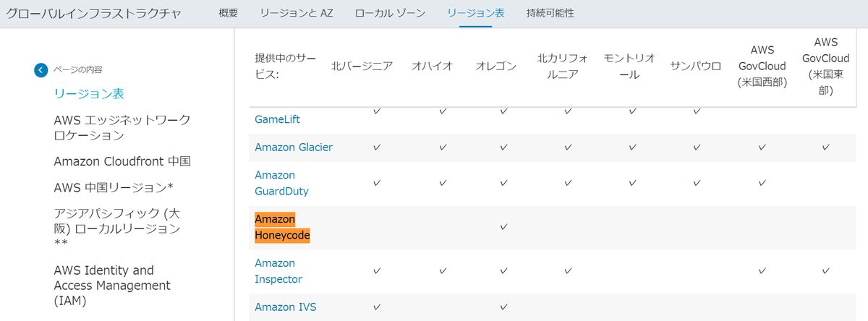
Task: Click Amazon Glacier's 北バージニア checkmark
Action: click(x=377, y=147)
